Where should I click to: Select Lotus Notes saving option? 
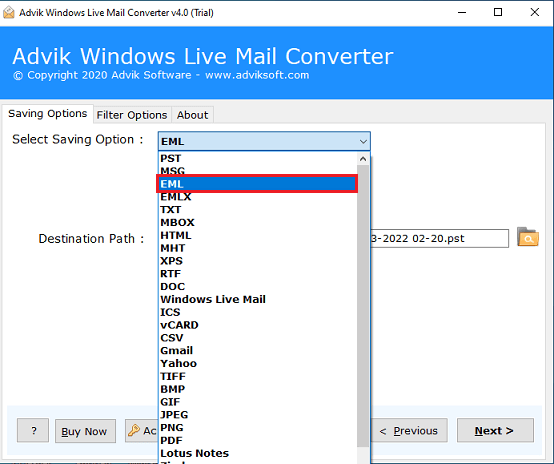[x=258, y=453]
